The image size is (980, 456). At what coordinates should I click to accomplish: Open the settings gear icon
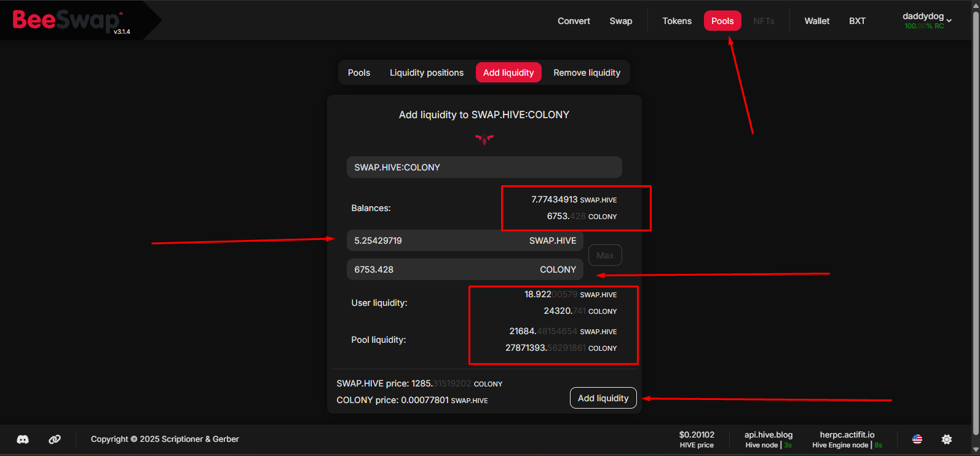tap(947, 439)
